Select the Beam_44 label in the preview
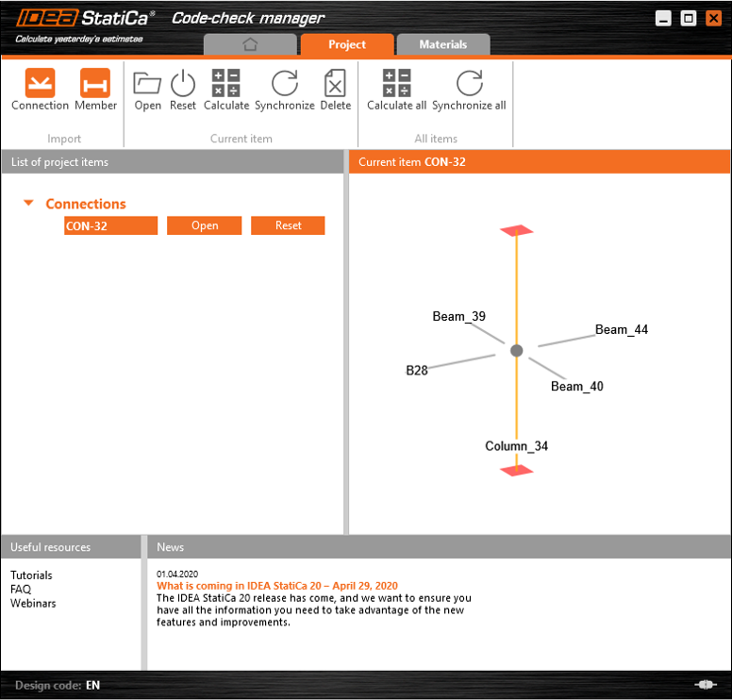The height and width of the screenshot is (700, 732). (622, 329)
